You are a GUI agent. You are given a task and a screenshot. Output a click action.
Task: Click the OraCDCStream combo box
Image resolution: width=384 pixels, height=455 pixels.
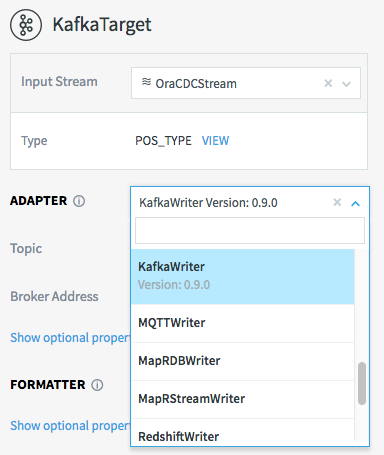pos(246,83)
